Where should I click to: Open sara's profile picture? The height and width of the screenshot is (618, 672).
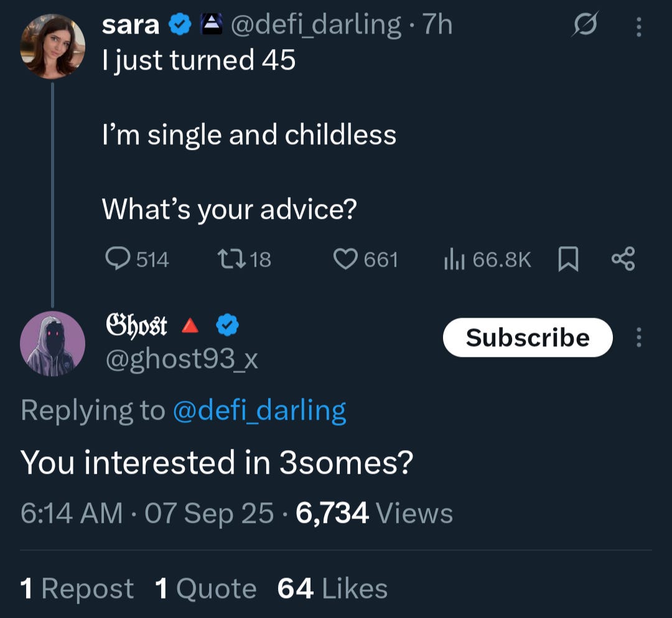coord(52,47)
